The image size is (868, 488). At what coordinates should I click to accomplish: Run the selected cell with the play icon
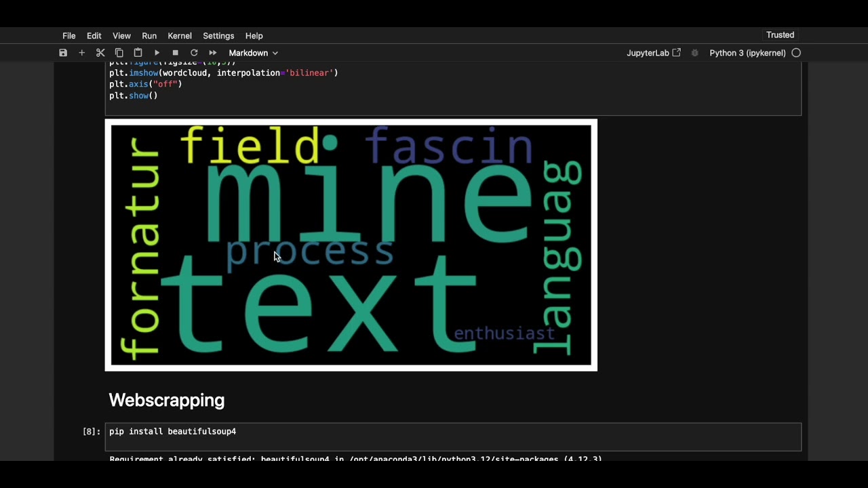[x=157, y=53]
